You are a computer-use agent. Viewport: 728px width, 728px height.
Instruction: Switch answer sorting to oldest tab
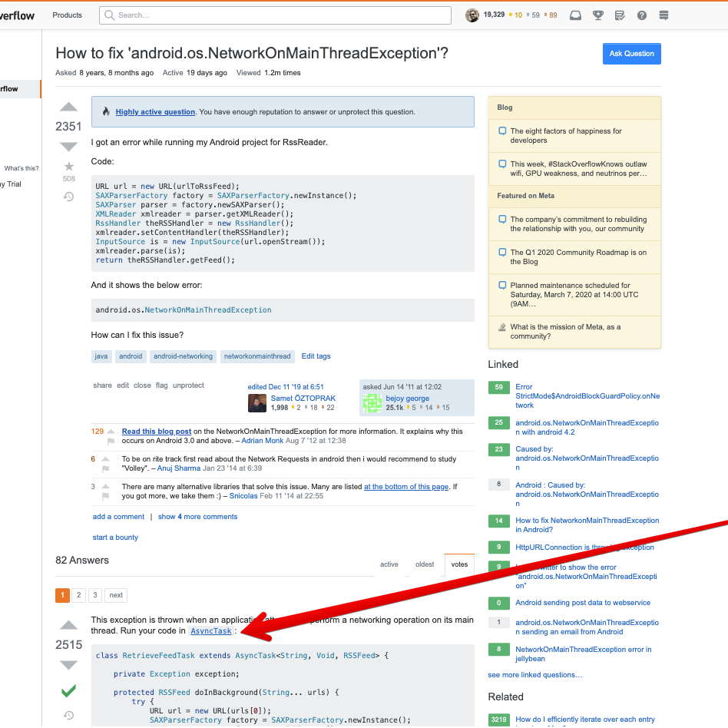(x=425, y=564)
